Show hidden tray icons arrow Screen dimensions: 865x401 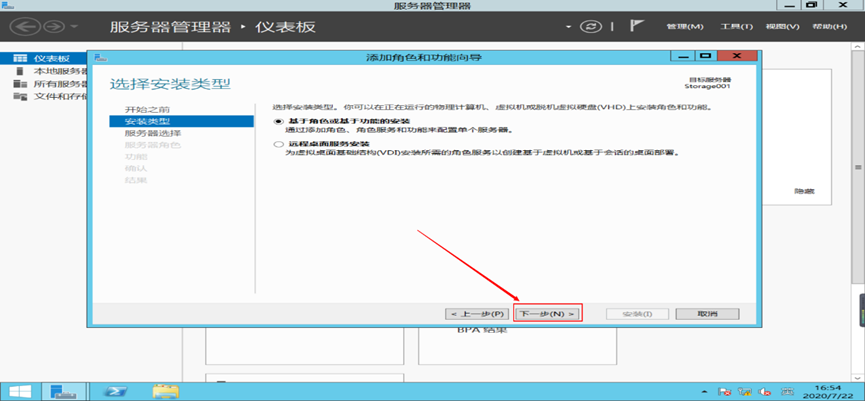coord(704,392)
